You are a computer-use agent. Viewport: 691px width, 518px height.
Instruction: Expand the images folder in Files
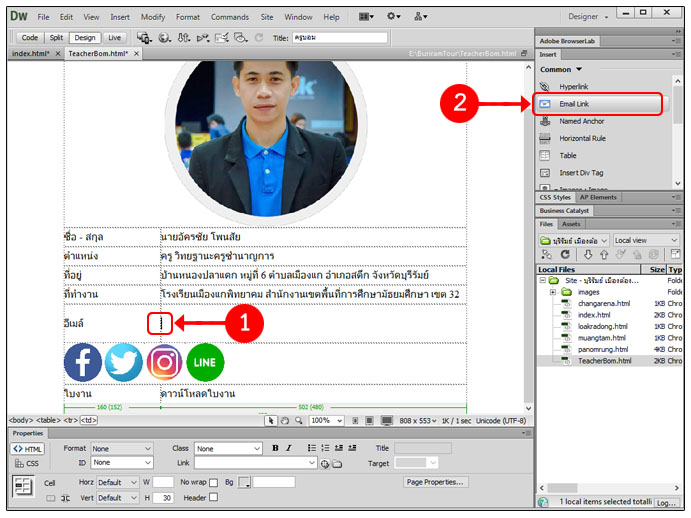coord(552,292)
